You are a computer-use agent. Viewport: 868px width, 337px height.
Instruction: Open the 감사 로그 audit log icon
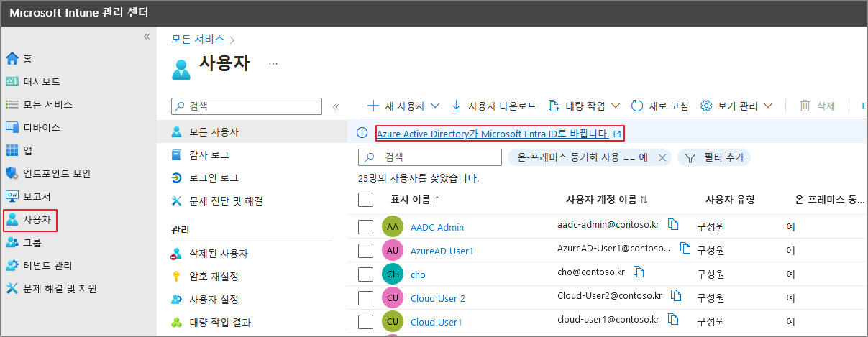pyautogui.click(x=176, y=154)
